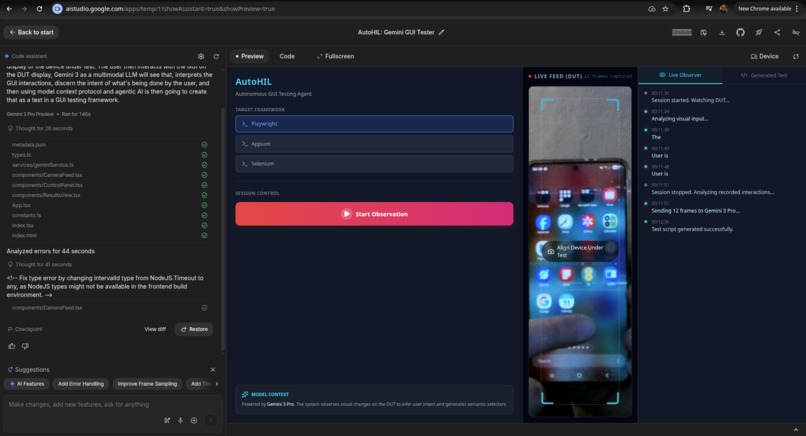Click the Restore checkpoint button
This screenshot has height=436, width=806.
click(194, 329)
